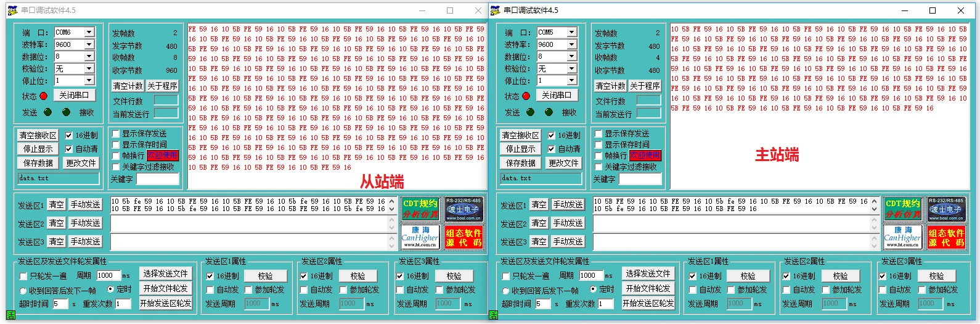Click 保存数据 in COM5 window
Viewport: 980px width, 324px height.
(x=520, y=163)
